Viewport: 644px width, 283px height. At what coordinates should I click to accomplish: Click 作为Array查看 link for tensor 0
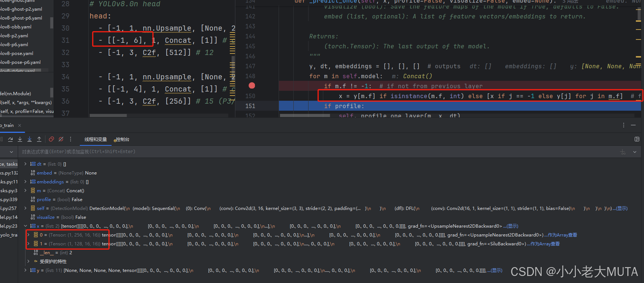(x=562, y=235)
